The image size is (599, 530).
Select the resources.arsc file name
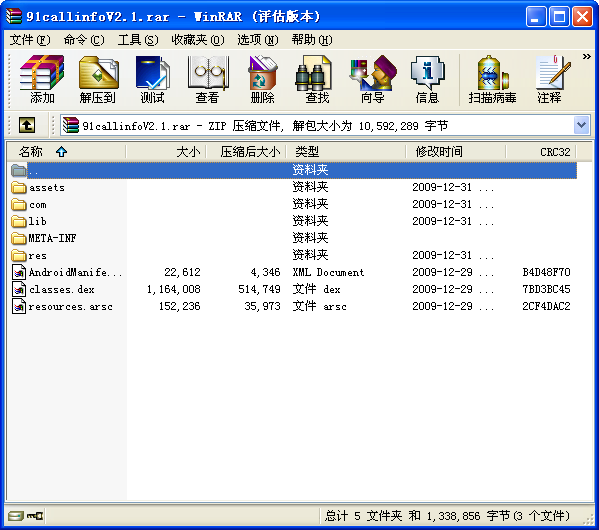tap(70, 306)
